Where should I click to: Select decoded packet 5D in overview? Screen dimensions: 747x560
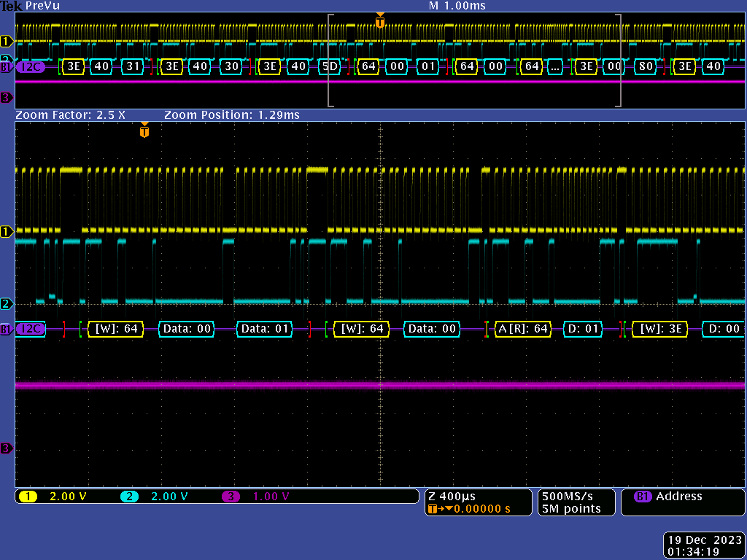click(x=330, y=66)
